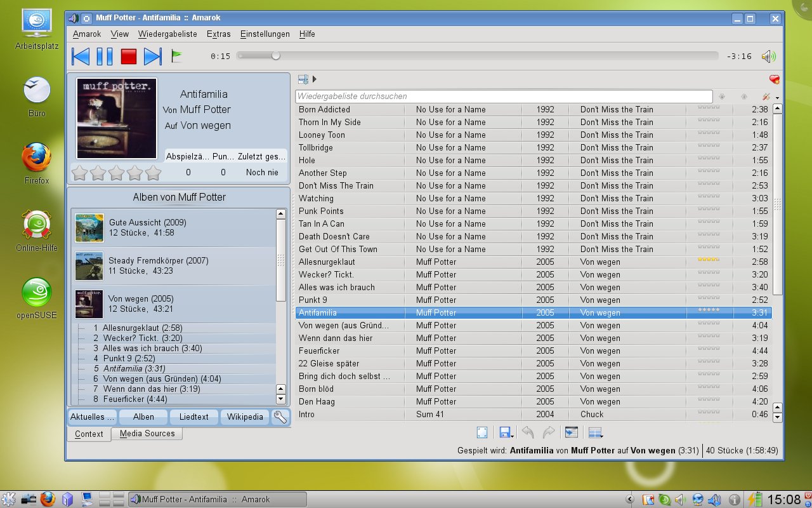Skip to the next track
This screenshot has height=508, width=812.
pos(153,57)
